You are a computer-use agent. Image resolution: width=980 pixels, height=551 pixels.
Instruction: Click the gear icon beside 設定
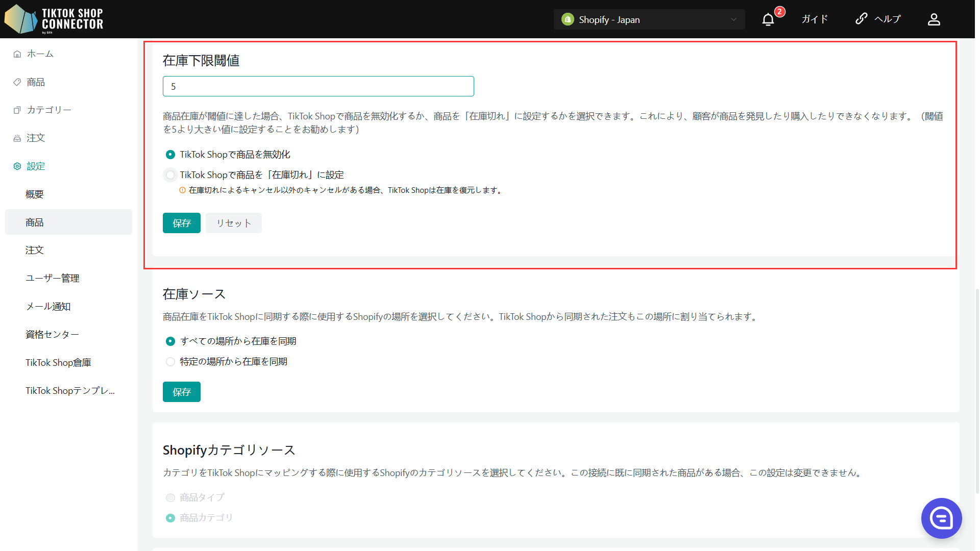[x=17, y=166]
